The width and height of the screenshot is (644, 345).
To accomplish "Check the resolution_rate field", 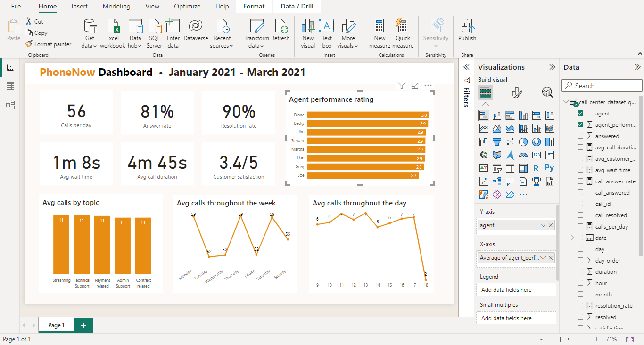I will (580, 305).
